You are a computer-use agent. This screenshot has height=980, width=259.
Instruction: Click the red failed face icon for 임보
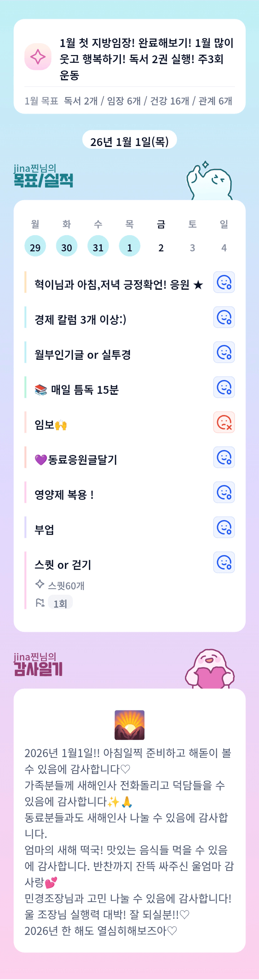click(x=224, y=422)
